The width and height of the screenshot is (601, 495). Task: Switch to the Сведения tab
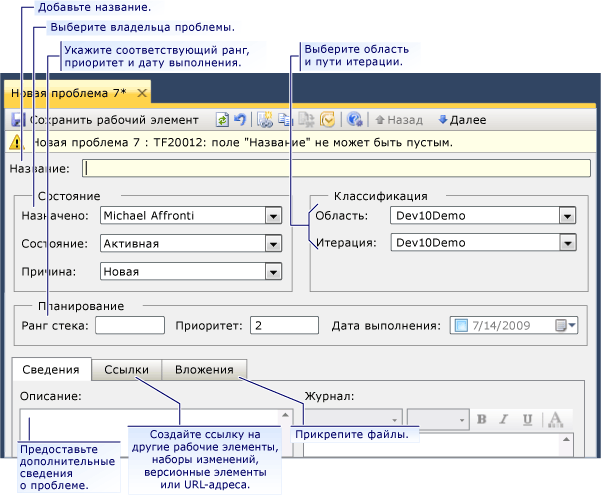tap(51, 370)
